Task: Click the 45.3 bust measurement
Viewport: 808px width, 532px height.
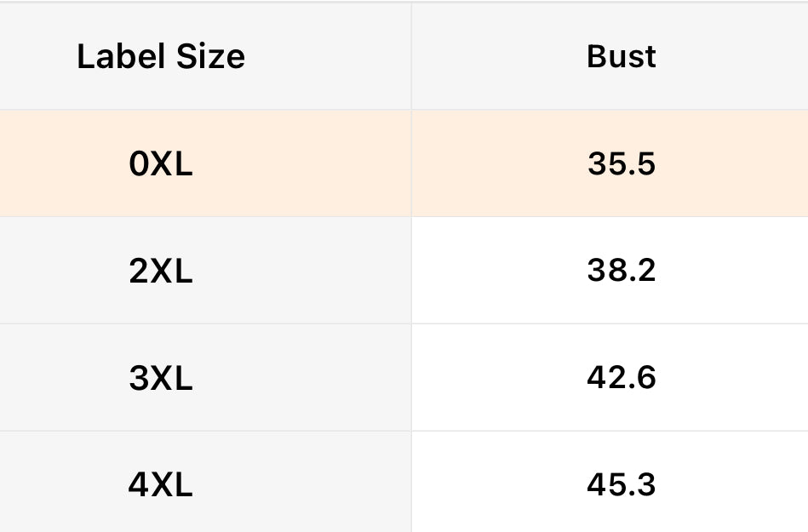Action: [x=622, y=485]
